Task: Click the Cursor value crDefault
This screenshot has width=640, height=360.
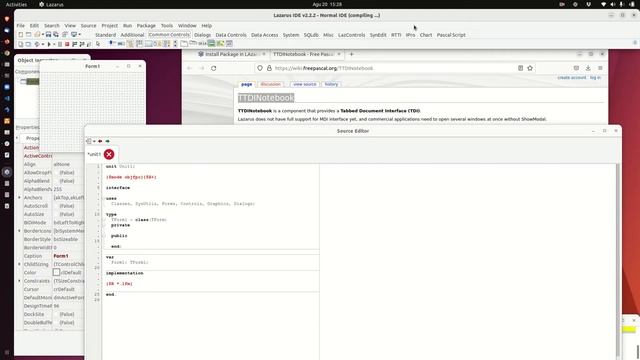Action: point(64,289)
